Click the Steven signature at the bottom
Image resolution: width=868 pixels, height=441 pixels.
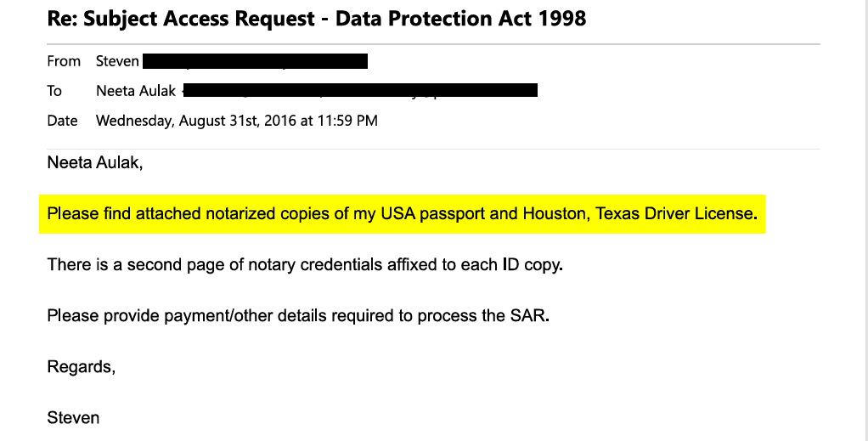click(x=73, y=418)
